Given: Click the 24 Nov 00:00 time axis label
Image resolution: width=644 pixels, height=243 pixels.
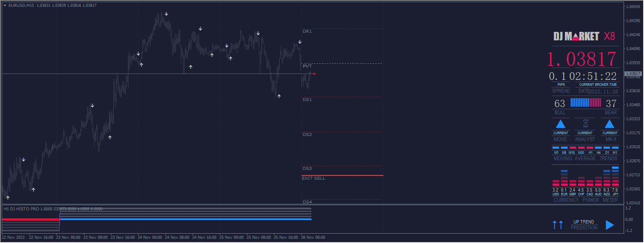Looking at the screenshot, I should (x=150, y=237).
